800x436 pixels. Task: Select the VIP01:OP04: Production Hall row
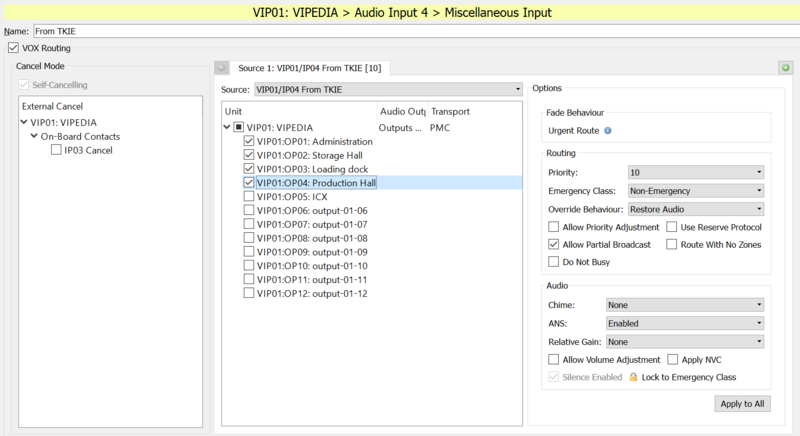point(316,183)
